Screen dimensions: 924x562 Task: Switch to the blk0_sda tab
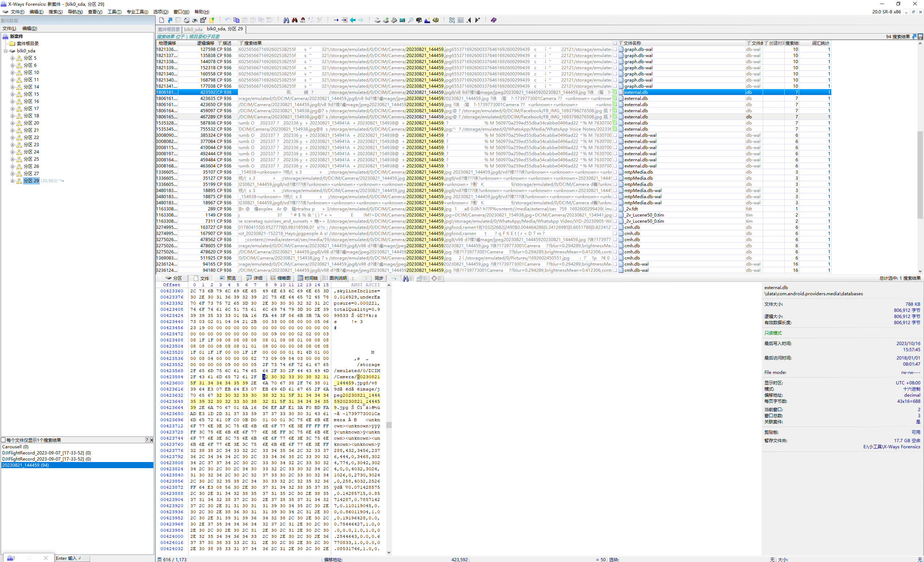coord(193,29)
